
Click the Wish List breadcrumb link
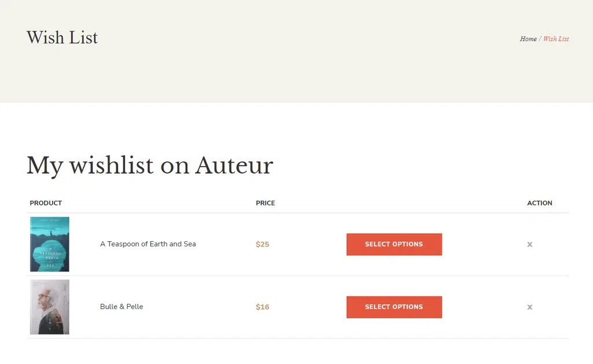click(x=556, y=39)
